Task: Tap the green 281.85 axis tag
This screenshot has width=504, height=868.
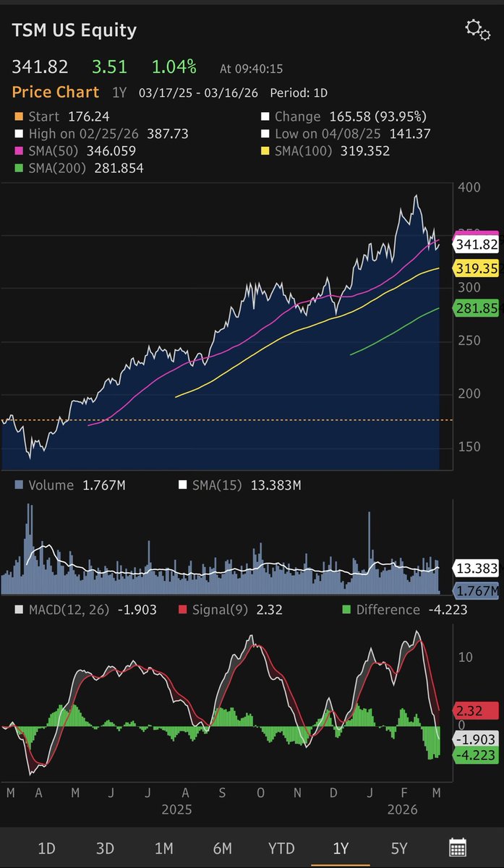Action: point(476,308)
